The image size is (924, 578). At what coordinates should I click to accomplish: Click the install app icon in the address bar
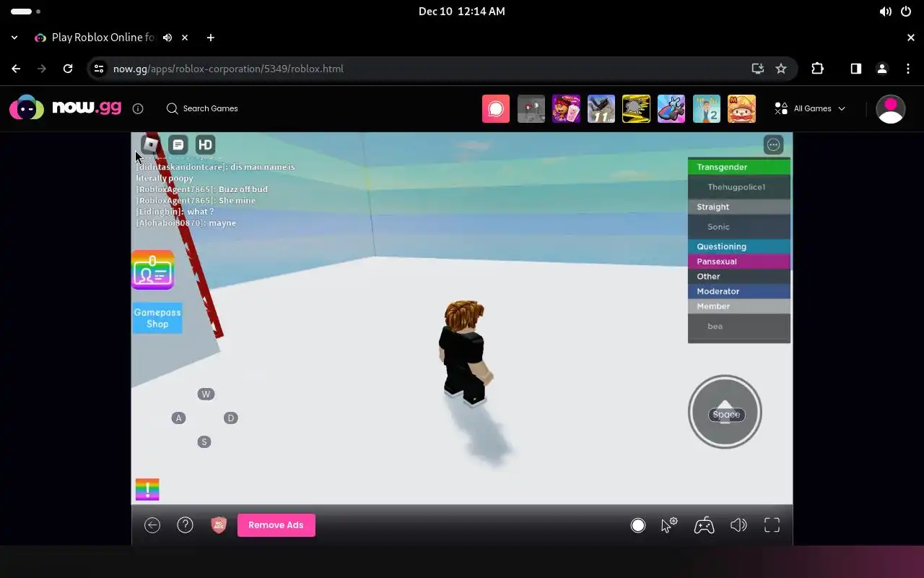coord(757,69)
